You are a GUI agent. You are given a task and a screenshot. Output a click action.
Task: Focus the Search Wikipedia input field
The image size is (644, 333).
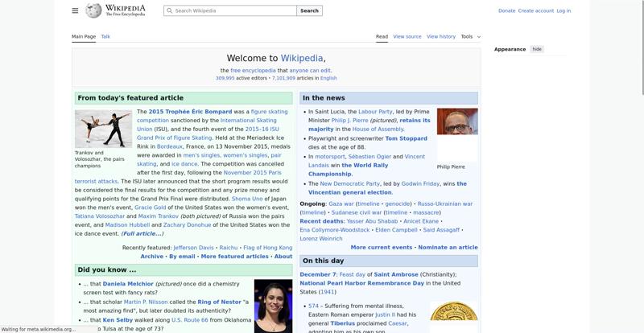tap(233, 10)
